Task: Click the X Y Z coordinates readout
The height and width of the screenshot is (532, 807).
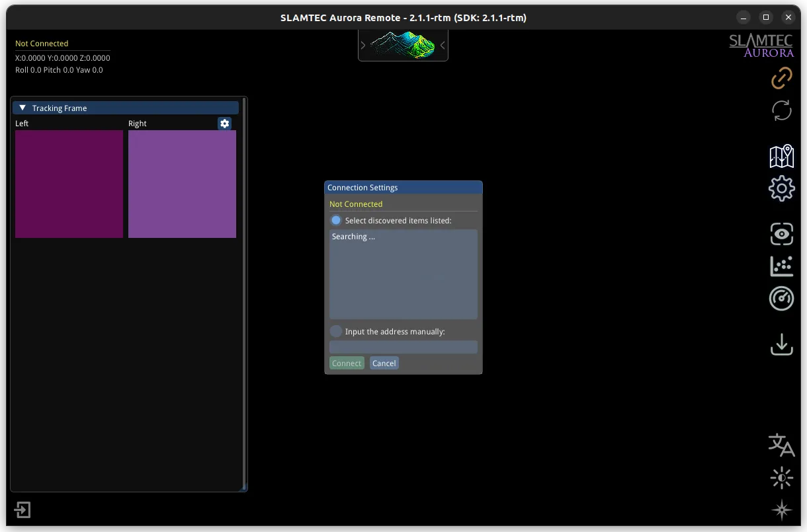Action: click(63, 58)
